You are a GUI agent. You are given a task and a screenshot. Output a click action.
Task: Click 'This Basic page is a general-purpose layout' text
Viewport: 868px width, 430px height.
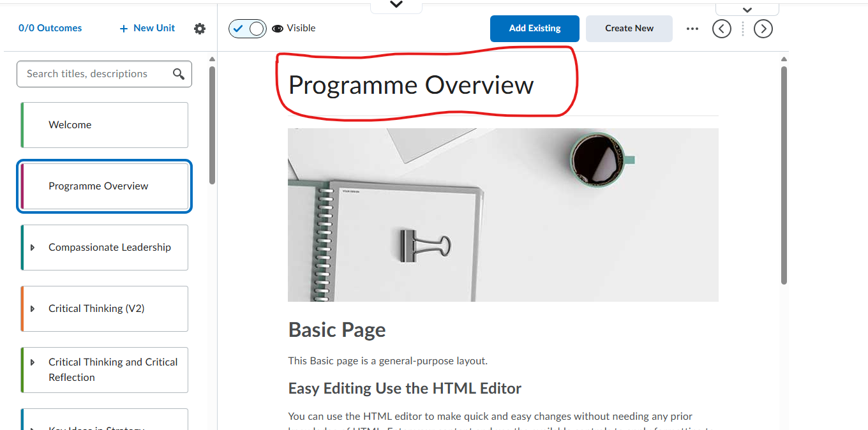click(388, 361)
